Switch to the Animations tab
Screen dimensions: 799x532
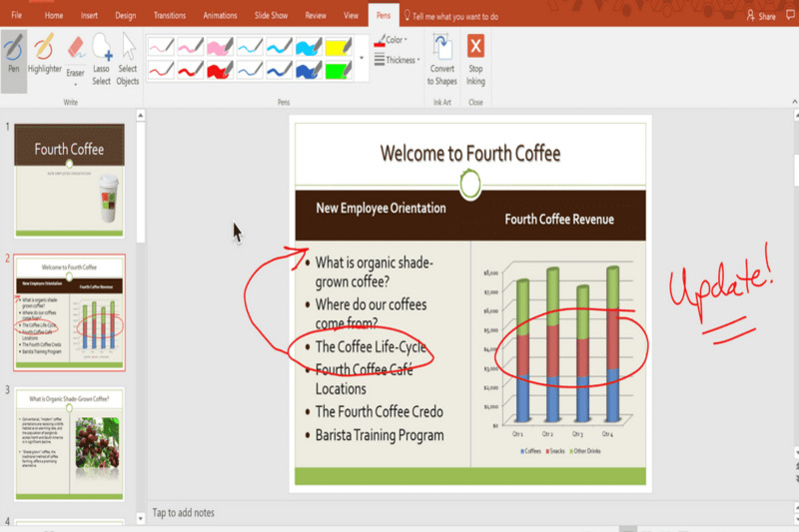[x=221, y=16]
